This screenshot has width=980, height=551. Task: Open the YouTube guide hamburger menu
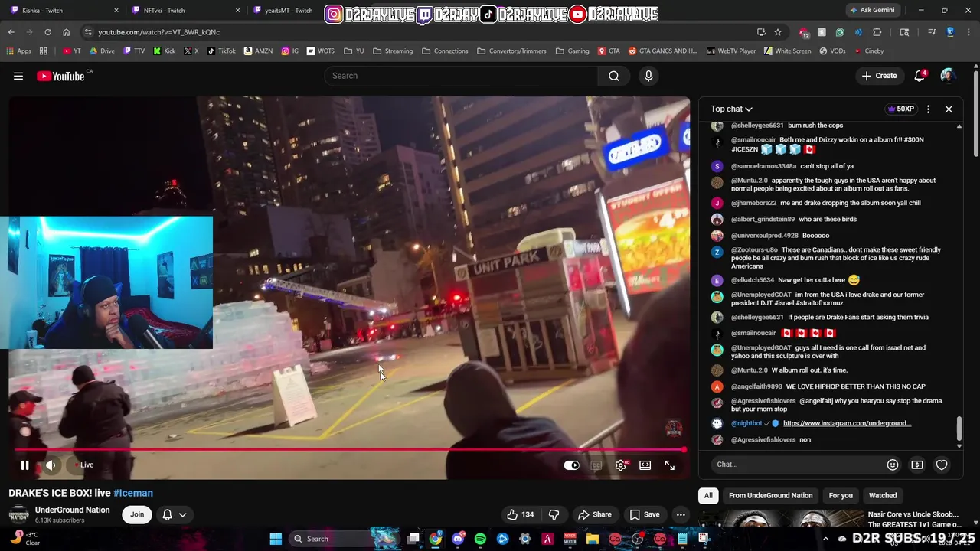[x=18, y=76]
